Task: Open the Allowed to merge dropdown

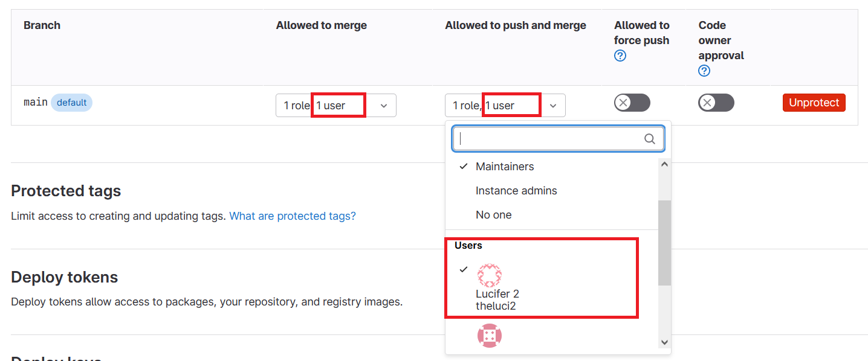Action: (x=336, y=106)
